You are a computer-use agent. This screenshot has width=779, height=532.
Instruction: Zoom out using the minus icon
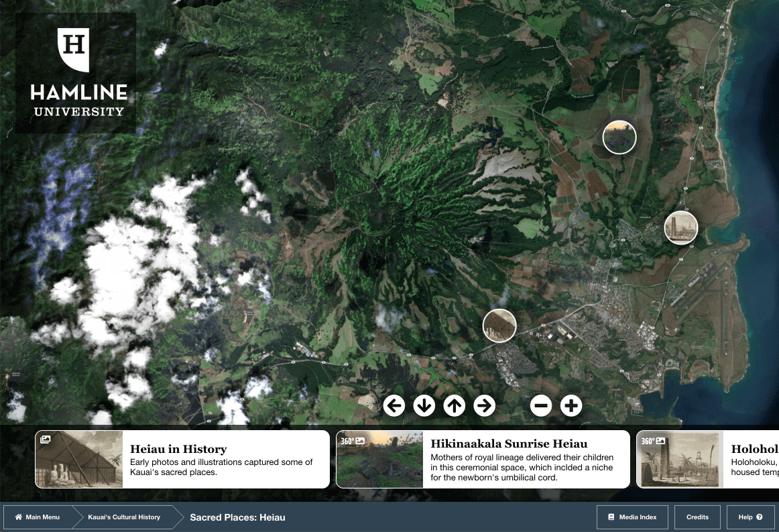click(541, 405)
